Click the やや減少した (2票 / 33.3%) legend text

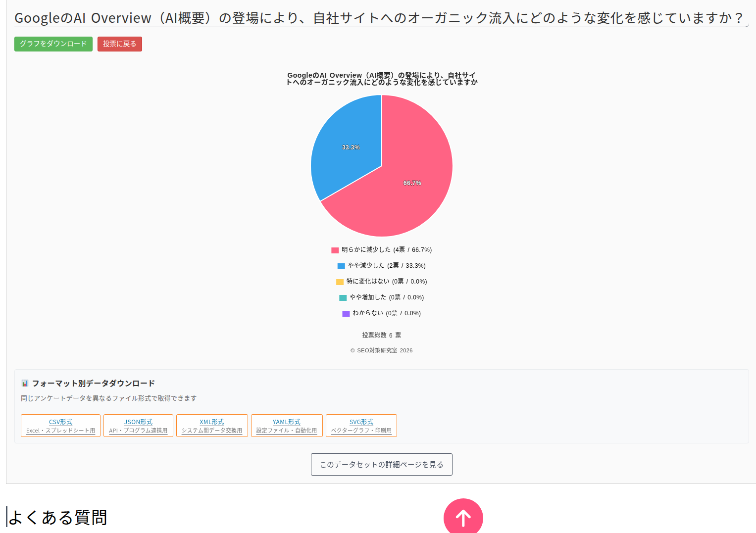387,266
